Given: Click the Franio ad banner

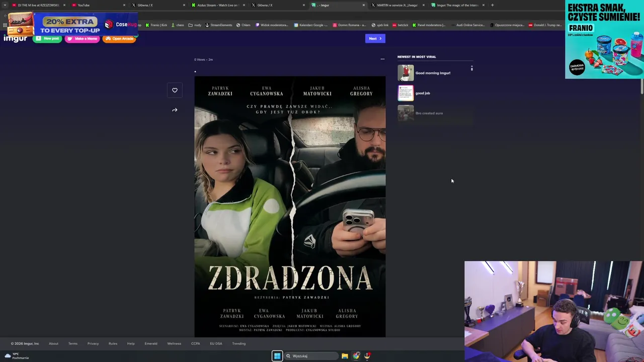Looking at the screenshot, I should 604,39.
